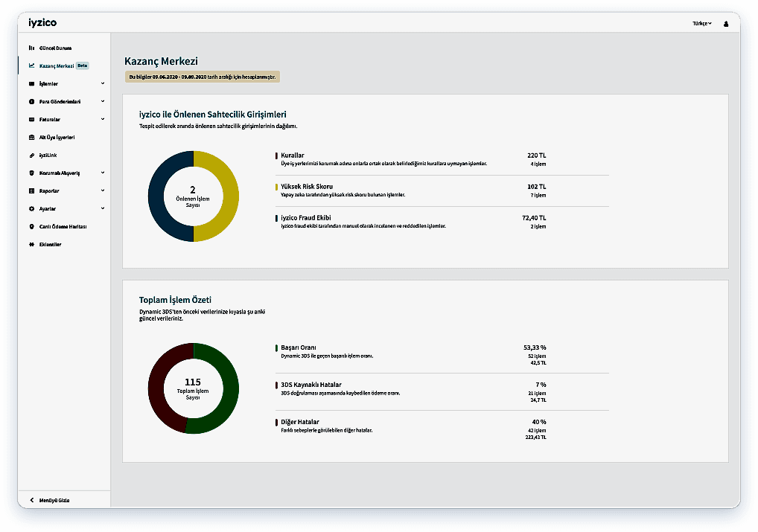Screen dimensions: 758x532
Task: Click the 53,33 % value
Action: coord(535,347)
